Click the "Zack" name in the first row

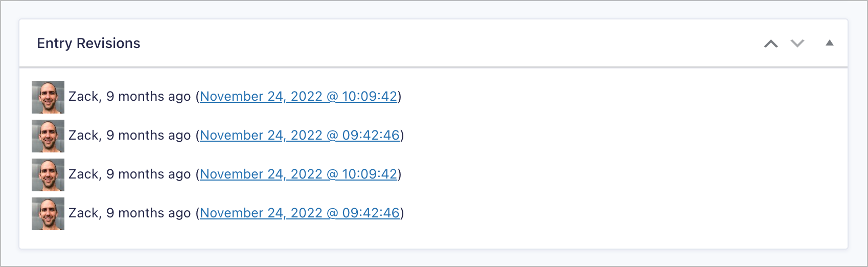(84, 97)
